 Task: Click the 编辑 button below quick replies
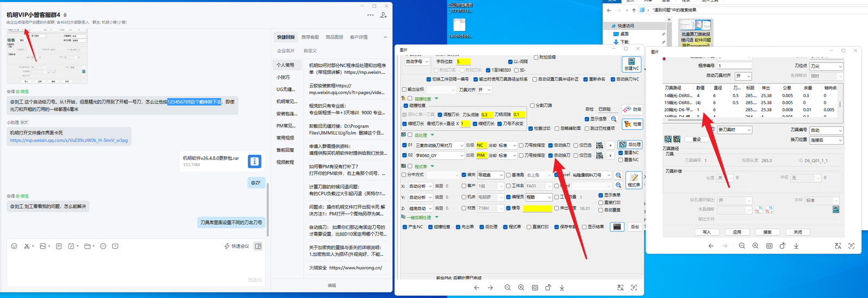pos(331,285)
